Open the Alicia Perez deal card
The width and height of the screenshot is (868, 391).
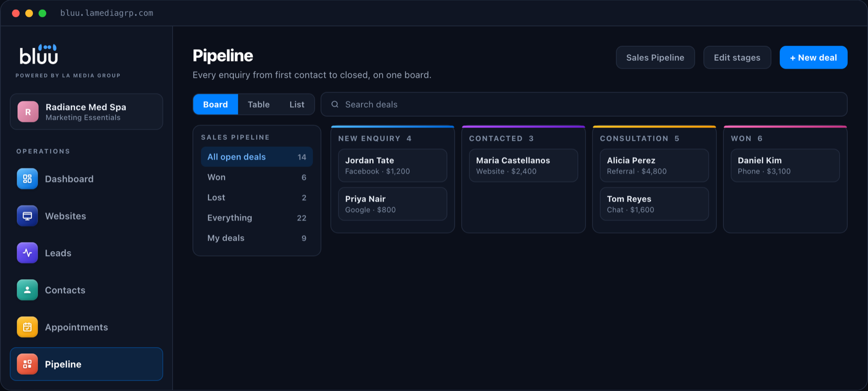pyautogui.click(x=654, y=165)
